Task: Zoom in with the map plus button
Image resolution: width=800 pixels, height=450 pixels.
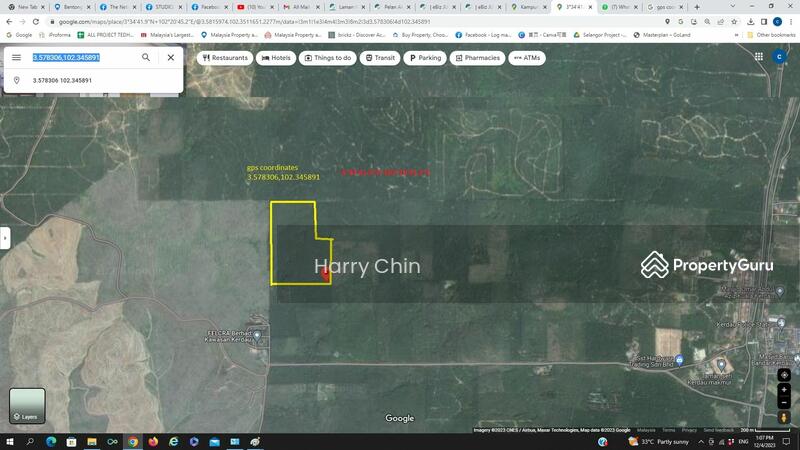Action: click(x=784, y=390)
